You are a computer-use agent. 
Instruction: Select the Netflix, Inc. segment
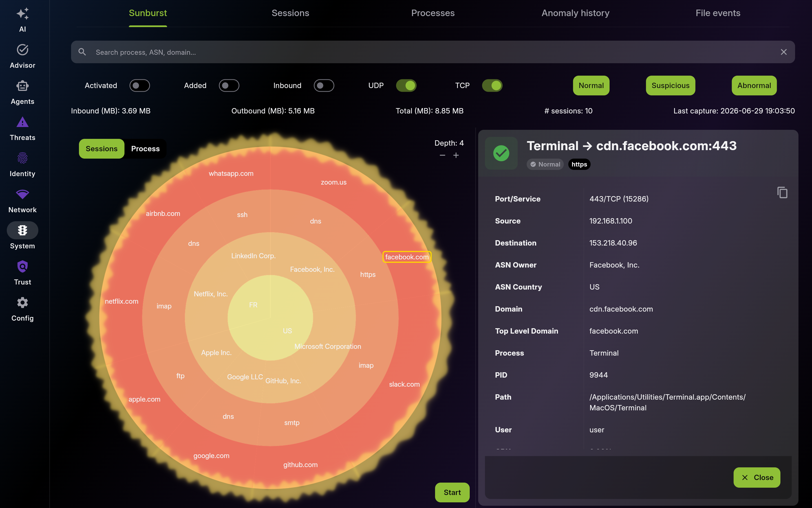coord(211,294)
